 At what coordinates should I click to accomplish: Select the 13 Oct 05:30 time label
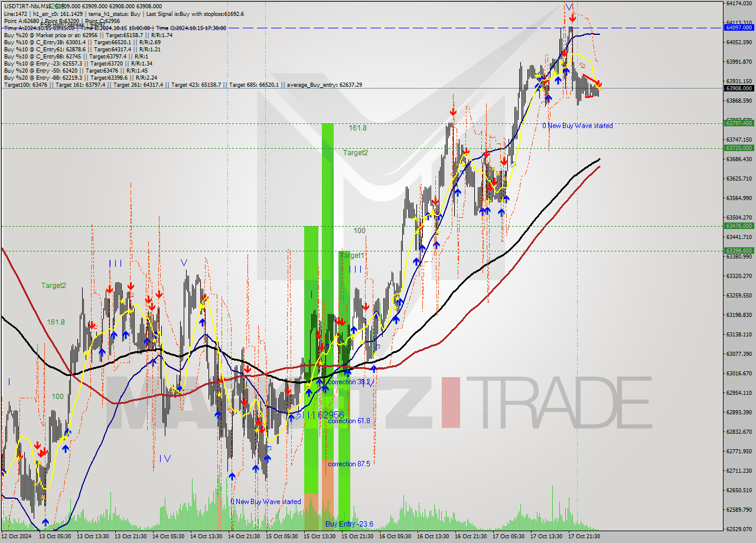point(55,536)
